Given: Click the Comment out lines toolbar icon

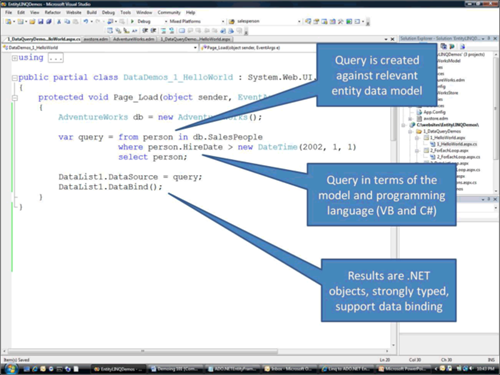Looking at the screenshot, I should tap(145, 31).
